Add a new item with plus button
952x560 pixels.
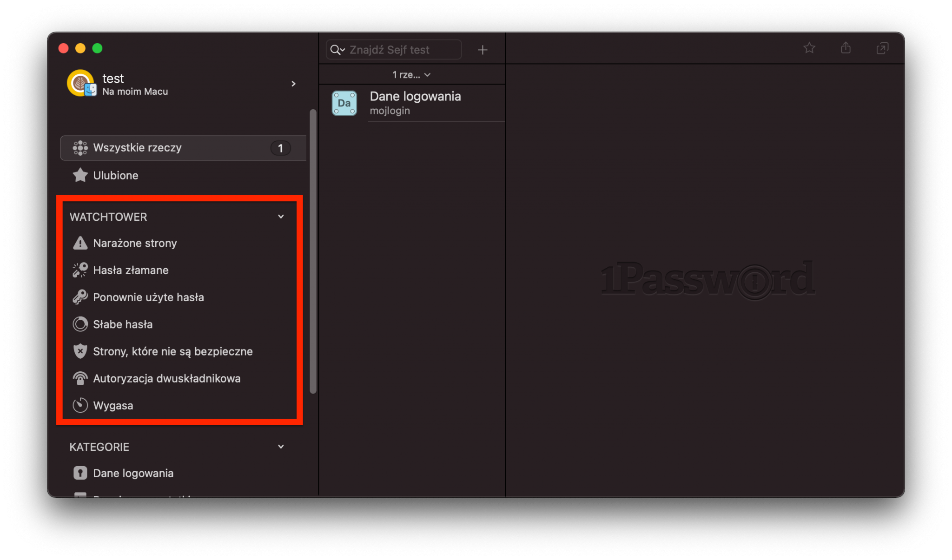[x=483, y=50]
